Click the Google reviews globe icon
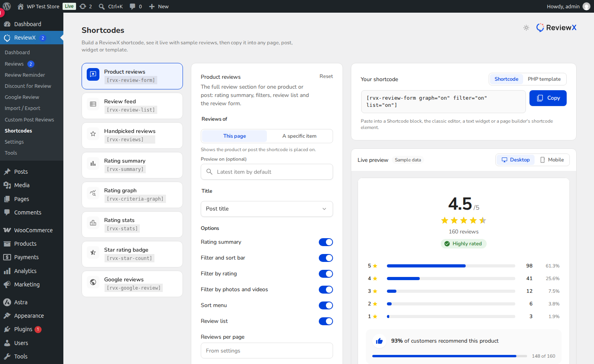The width and height of the screenshot is (594, 364). [93, 282]
